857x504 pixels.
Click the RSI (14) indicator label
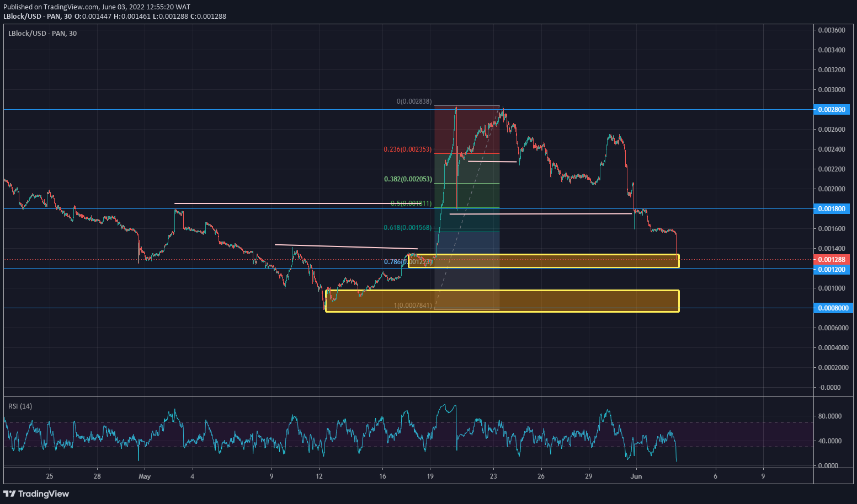pyautogui.click(x=20, y=406)
